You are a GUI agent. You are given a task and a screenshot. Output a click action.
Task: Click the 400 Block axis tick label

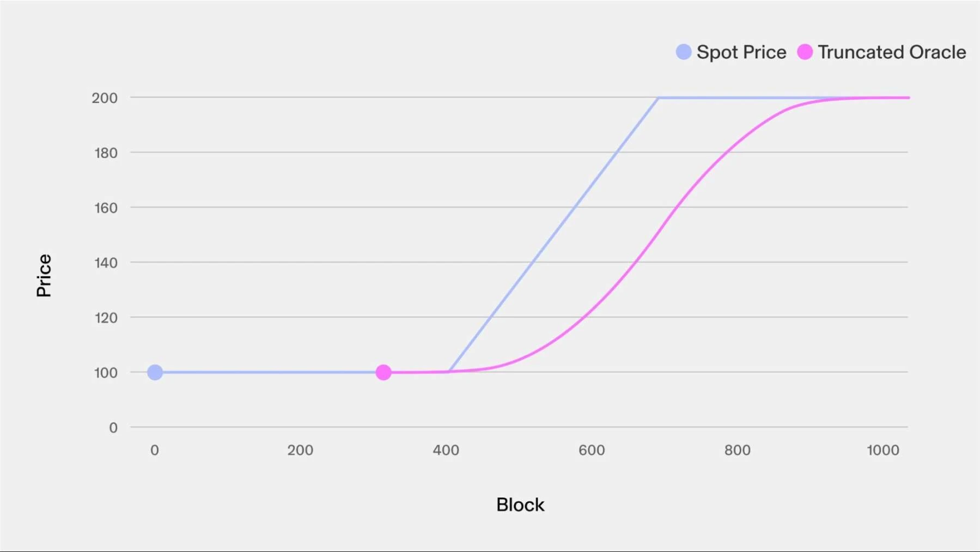point(446,450)
